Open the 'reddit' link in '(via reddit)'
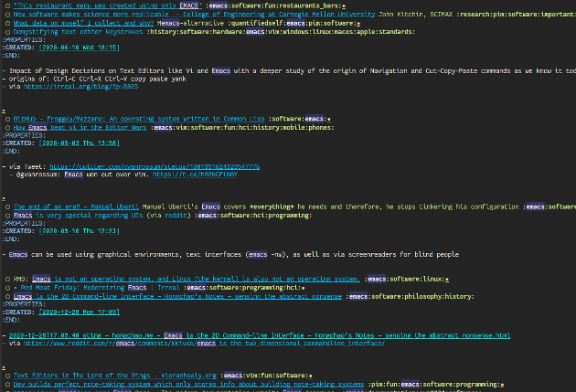The width and height of the screenshot is (576, 392). (x=176, y=216)
